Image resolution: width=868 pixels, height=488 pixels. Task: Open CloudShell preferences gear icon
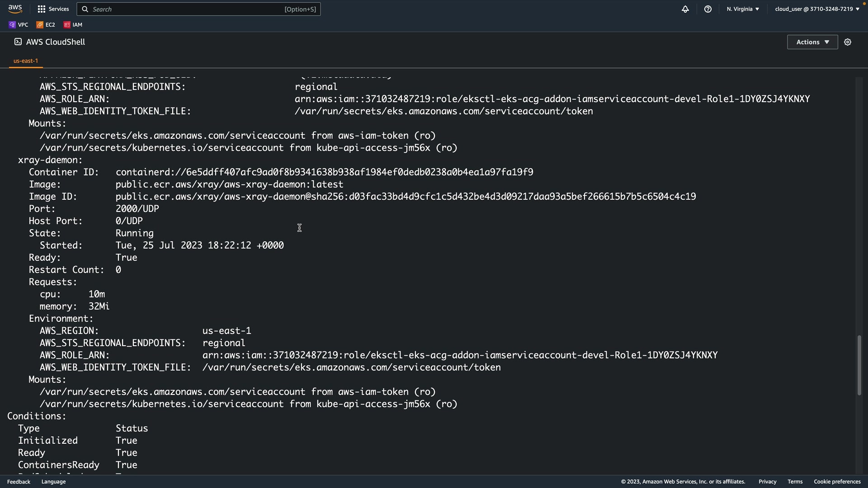coord(847,42)
